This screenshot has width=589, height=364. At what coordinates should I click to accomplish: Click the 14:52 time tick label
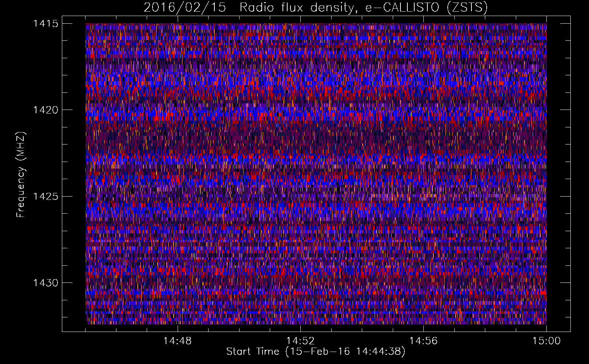[x=300, y=341]
